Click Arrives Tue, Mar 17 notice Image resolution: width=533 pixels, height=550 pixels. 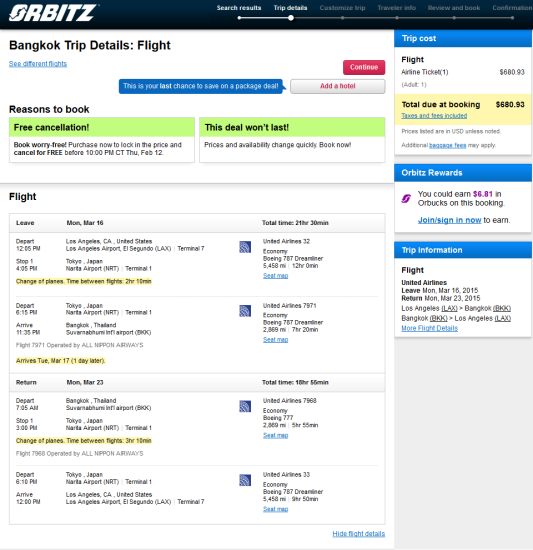(x=61, y=361)
